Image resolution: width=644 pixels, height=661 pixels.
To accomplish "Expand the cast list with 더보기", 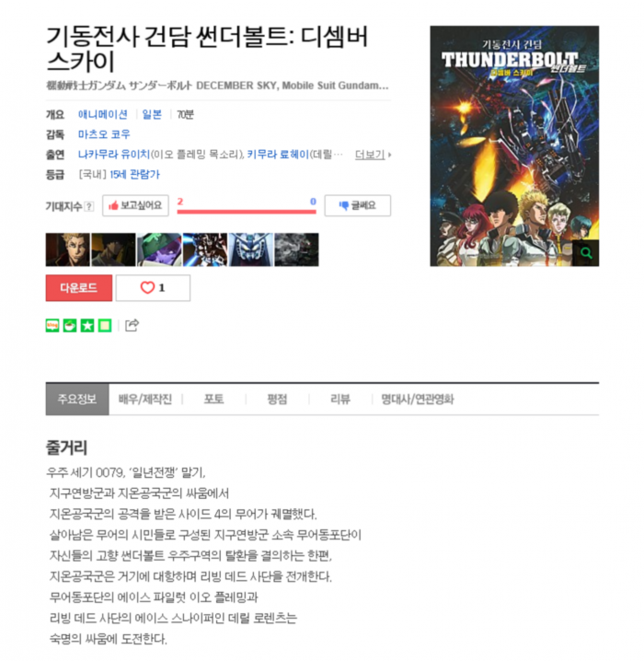I will coord(373,155).
